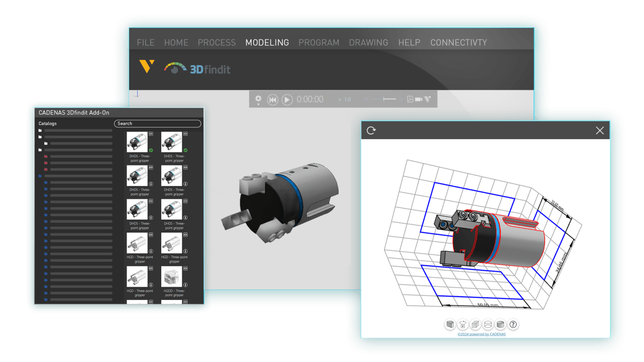Toggle the eye icon on the HGDD gripper

pyautogui.click(x=185, y=269)
